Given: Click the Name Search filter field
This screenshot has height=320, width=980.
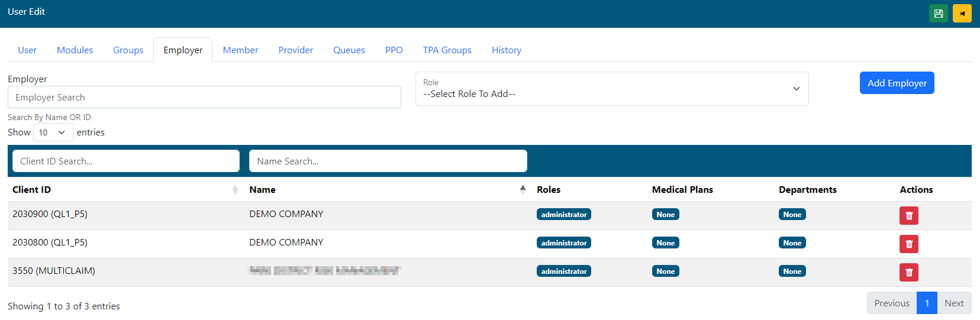Looking at the screenshot, I should [x=388, y=161].
